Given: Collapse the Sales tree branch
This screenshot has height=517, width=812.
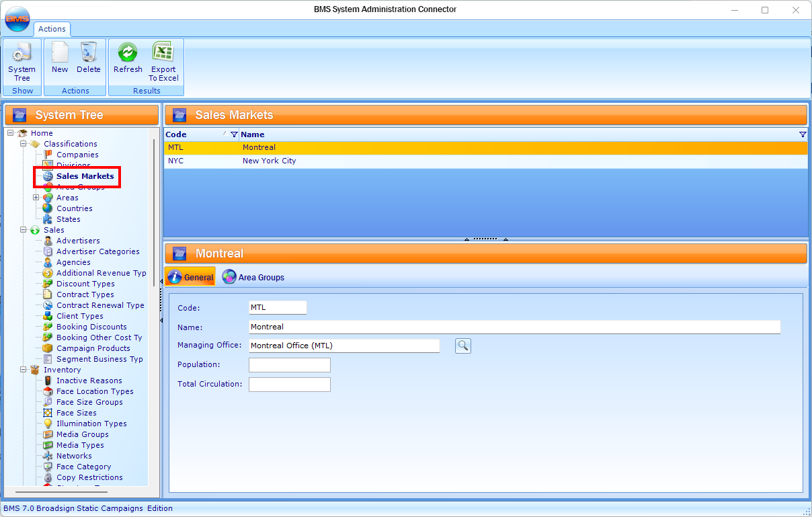Looking at the screenshot, I should coord(24,230).
